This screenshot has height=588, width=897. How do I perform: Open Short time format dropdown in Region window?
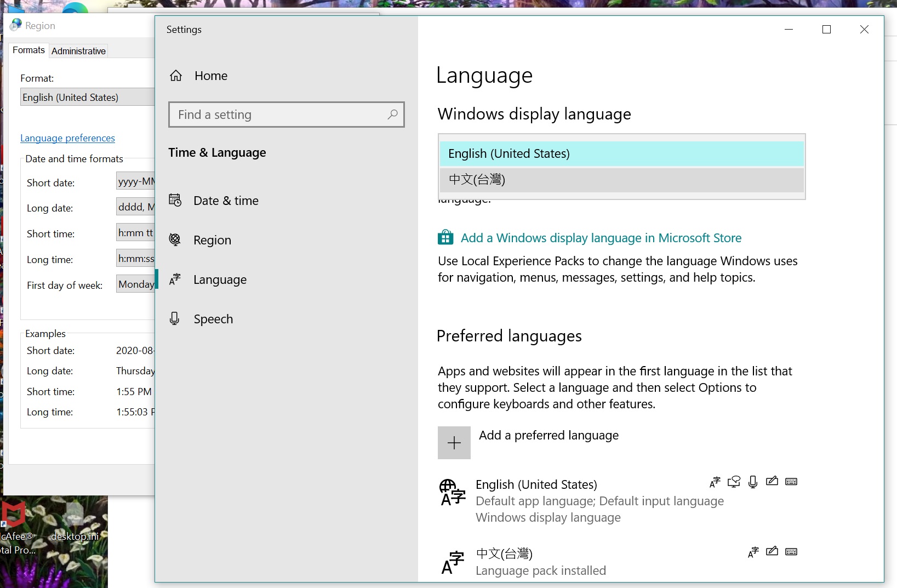(135, 232)
